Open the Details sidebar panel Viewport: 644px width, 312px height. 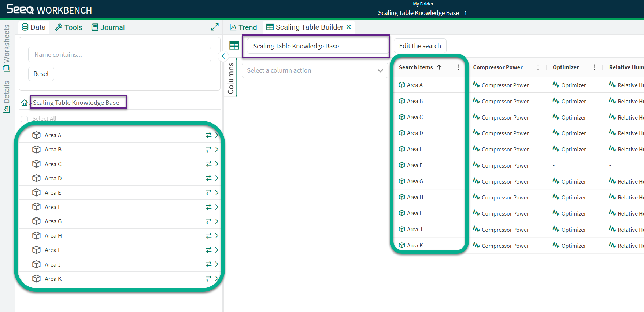coord(7,97)
